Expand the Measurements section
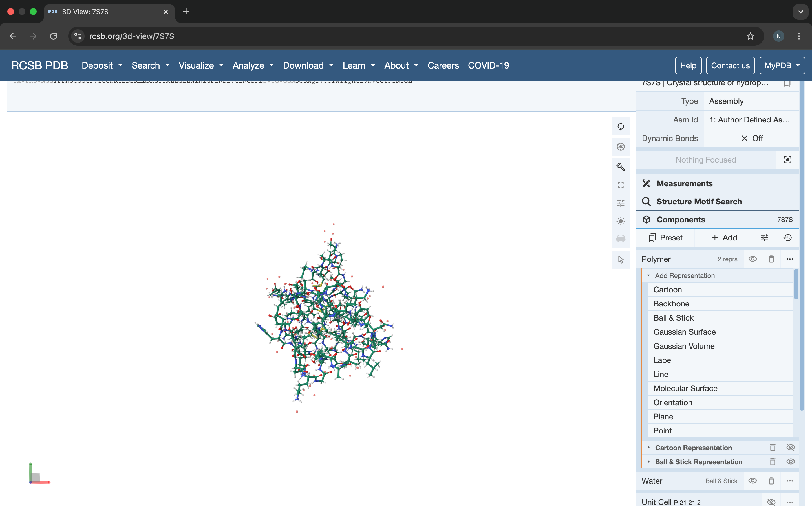This screenshot has width=812, height=508. (717, 183)
